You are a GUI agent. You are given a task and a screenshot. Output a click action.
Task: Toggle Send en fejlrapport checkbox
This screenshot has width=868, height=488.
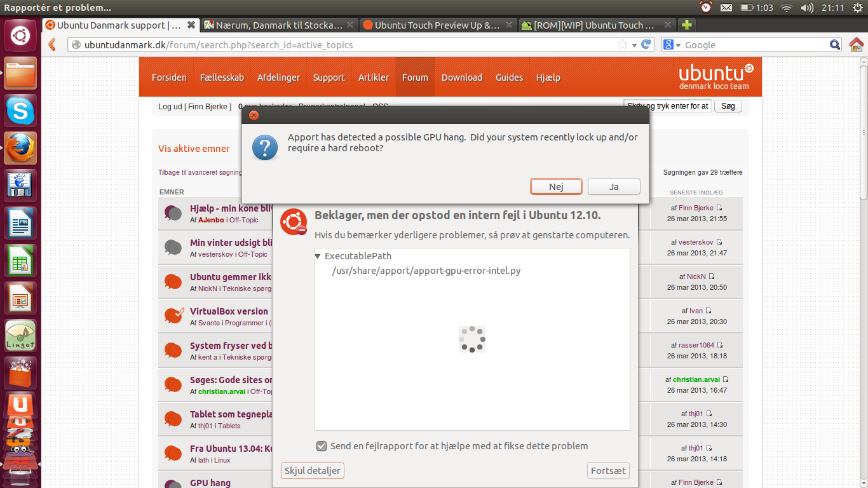click(x=322, y=446)
